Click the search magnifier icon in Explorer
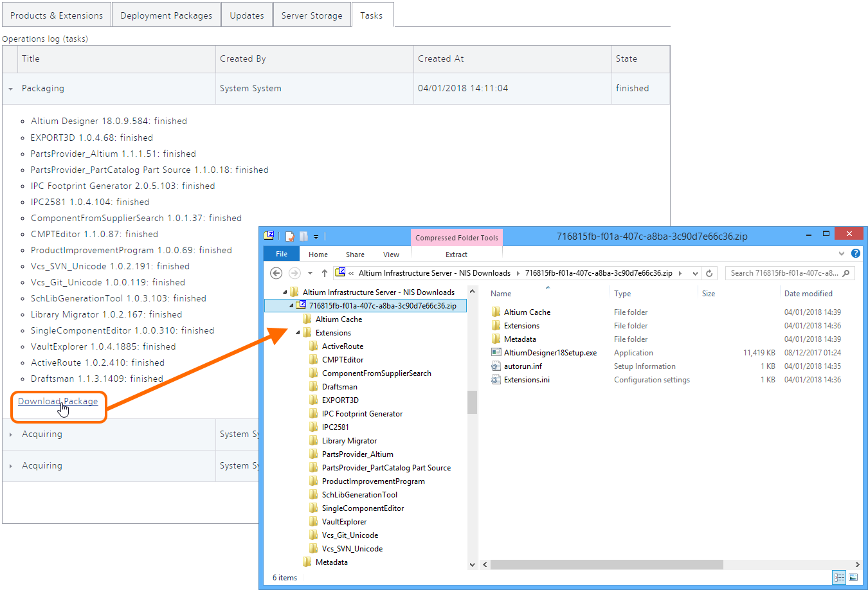 tap(846, 273)
